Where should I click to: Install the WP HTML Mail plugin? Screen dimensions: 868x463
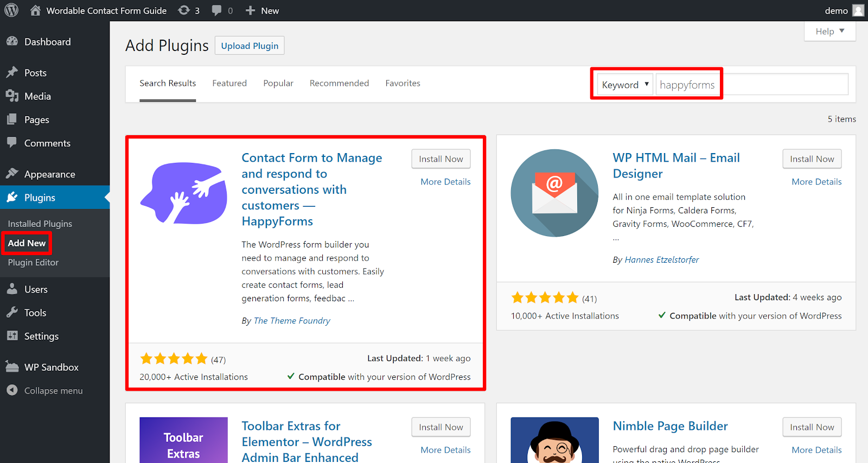(812, 159)
